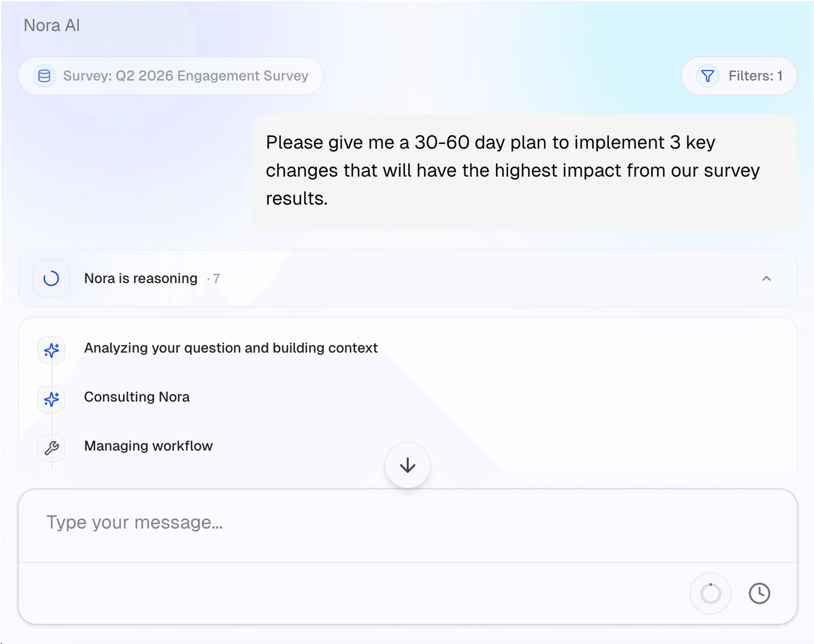Open the Filters: 1 menu
Viewport: 814px width, 644px height.
tap(755, 76)
